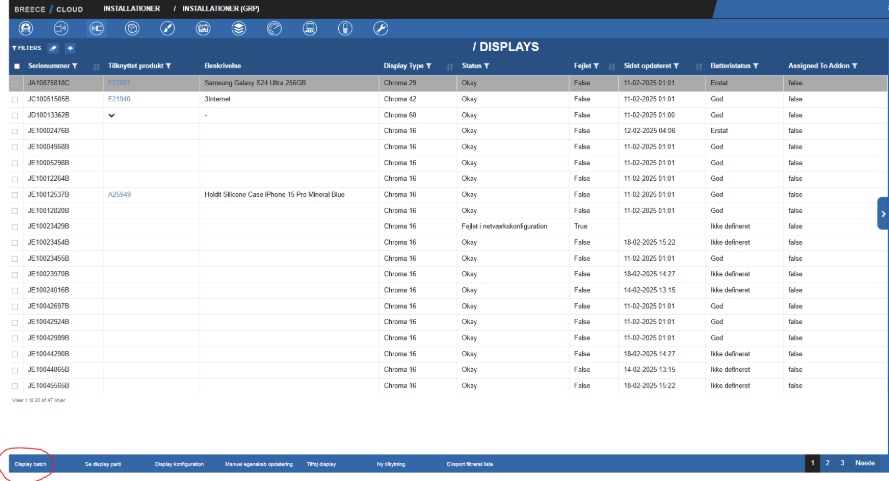Click the eraser clear-filters icon
Viewport: 889px width, 481px height.
pos(53,48)
